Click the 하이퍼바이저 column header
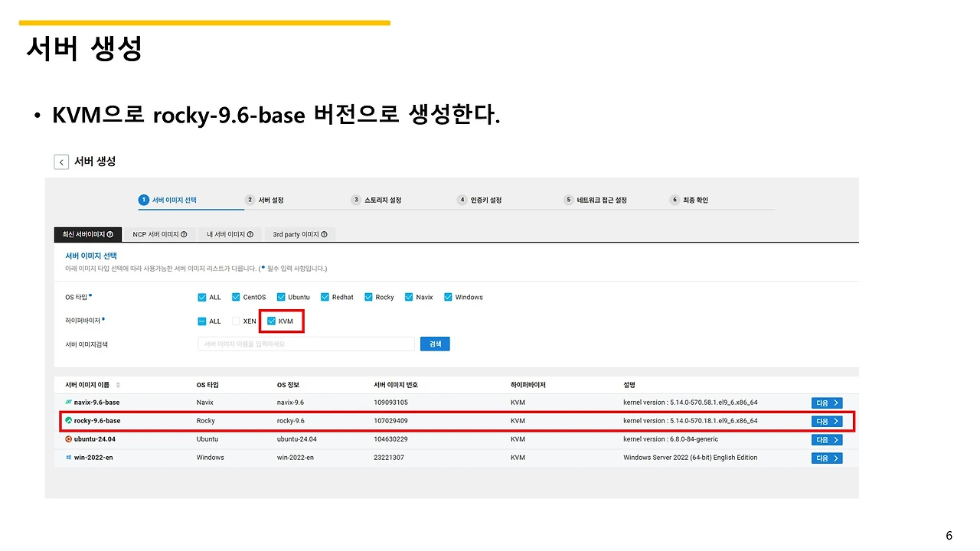Screen dimensions: 980x551 tap(528, 385)
